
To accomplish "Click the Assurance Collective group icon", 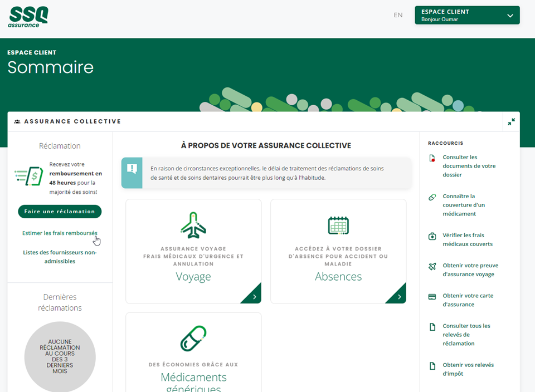I will click(17, 121).
